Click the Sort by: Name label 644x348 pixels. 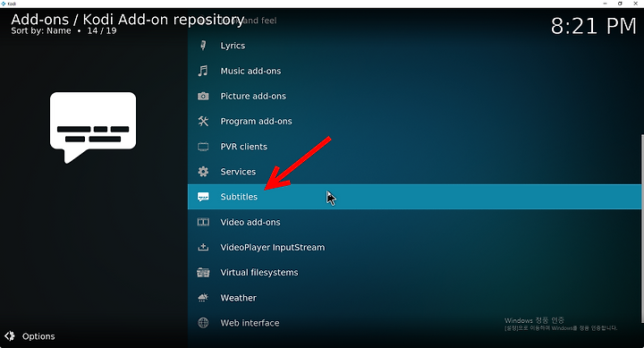41,30
